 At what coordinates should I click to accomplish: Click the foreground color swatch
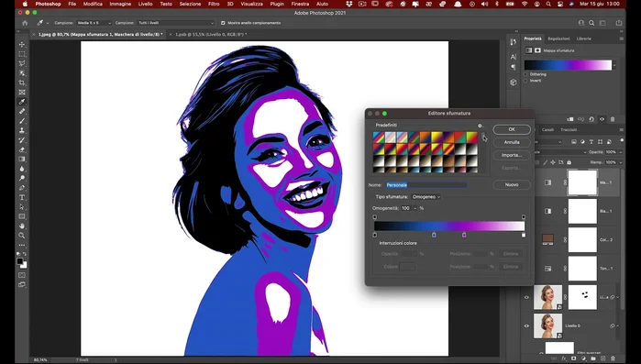(x=19, y=261)
